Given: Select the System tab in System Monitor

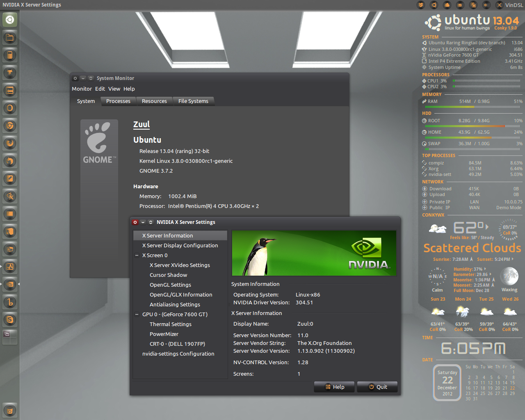Looking at the screenshot, I should [86, 101].
